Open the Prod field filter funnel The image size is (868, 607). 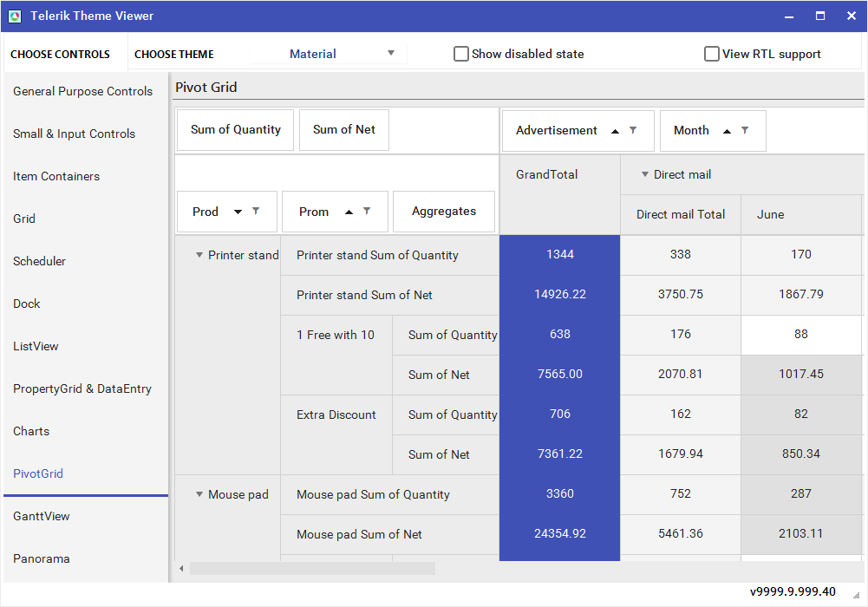256,211
